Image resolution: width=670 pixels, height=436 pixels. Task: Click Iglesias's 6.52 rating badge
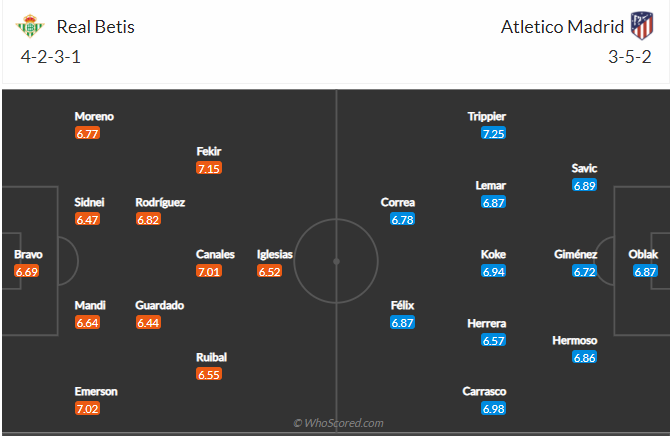[268, 271]
